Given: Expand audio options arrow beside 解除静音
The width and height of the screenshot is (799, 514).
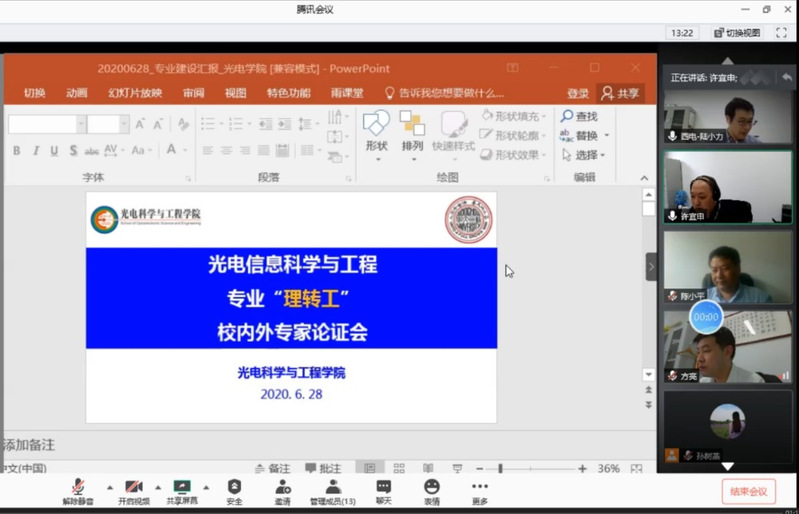Looking at the screenshot, I should (x=108, y=488).
